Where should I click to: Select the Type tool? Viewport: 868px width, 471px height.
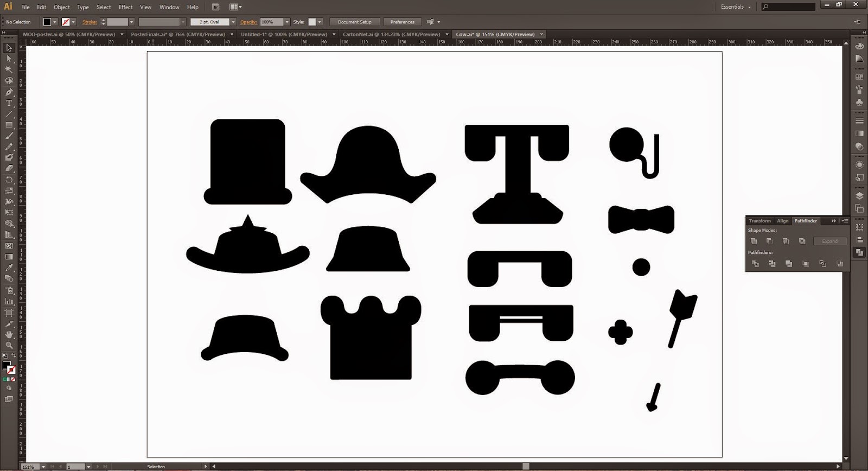[9, 103]
